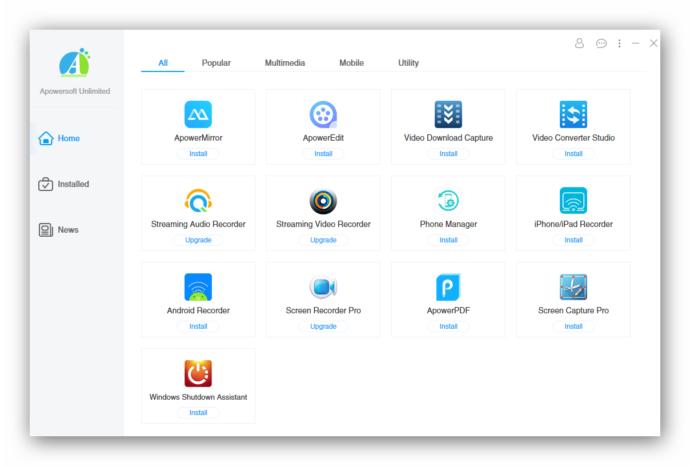Image resolution: width=690 pixels, height=466 pixels.
Task: Upgrade Streaming Video Recorder
Action: 323,240
